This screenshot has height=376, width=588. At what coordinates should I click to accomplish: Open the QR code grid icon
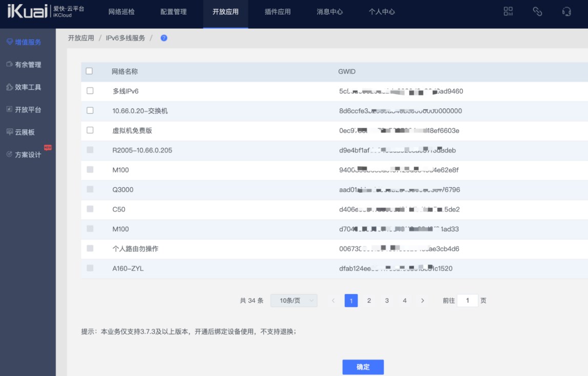click(x=508, y=12)
